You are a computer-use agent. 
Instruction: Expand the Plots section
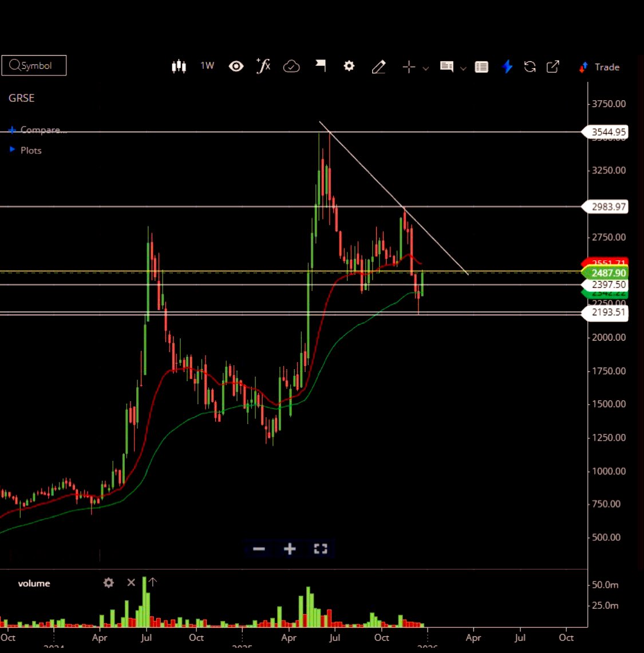[26, 151]
